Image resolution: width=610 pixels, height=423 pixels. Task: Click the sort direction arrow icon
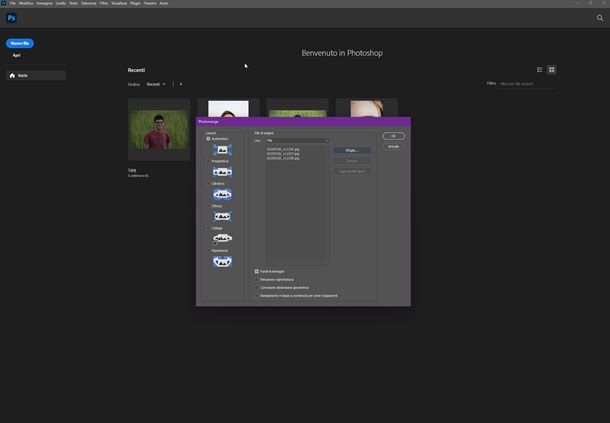point(180,84)
